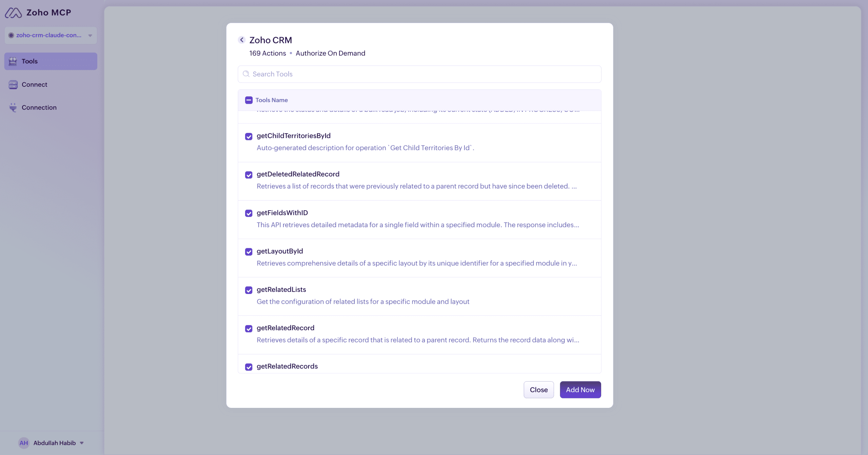Click inside the Search Tools field
The width and height of the screenshot is (868, 455).
(x=373, y=74)
